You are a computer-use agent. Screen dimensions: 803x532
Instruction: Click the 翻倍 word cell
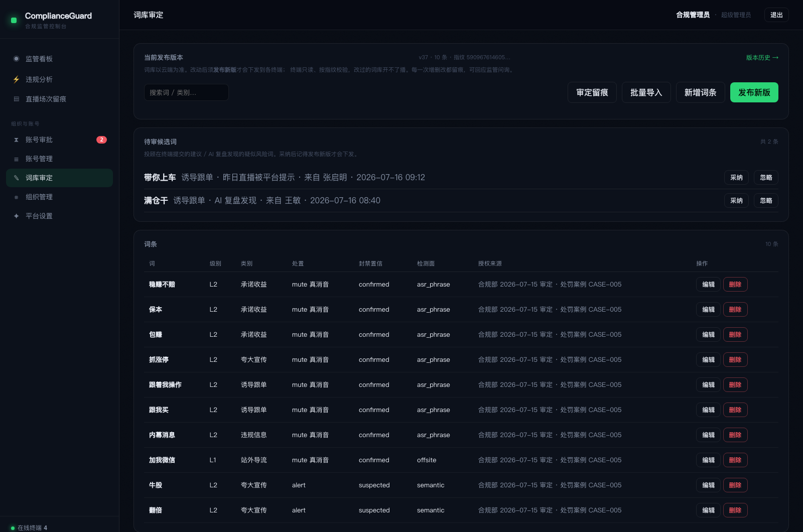click(156, 510)
